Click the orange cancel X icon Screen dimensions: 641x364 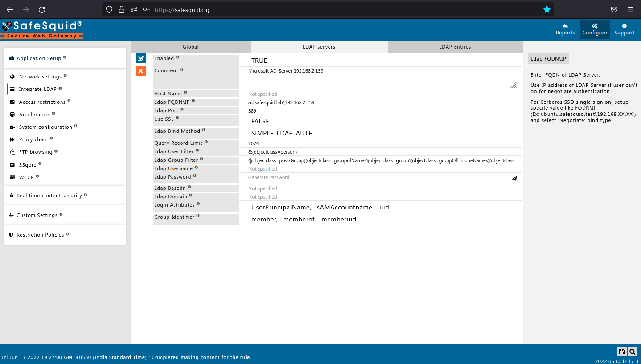pos(141,71)
